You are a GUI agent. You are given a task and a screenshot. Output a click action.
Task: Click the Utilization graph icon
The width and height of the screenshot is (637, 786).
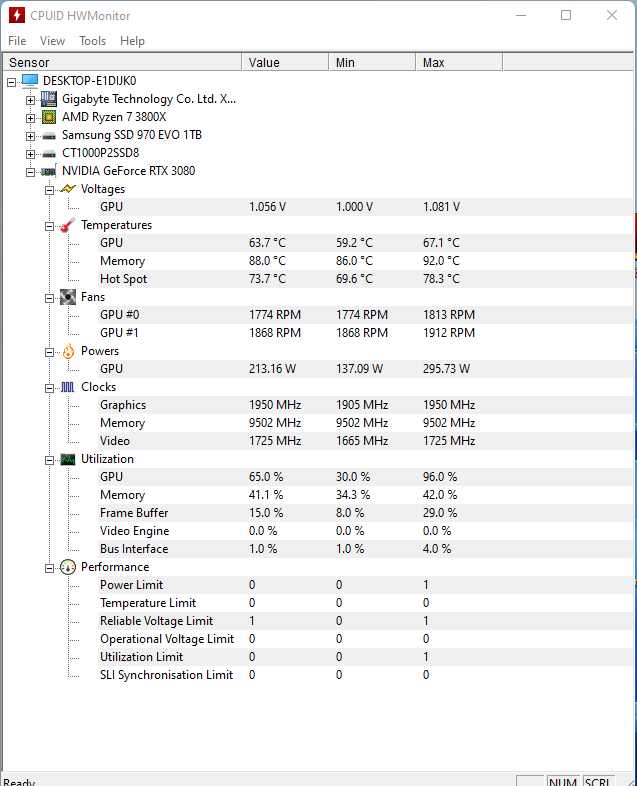coord(68,459)
